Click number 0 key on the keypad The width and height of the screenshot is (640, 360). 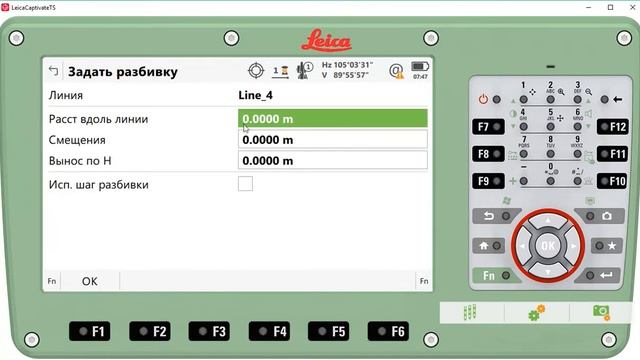551,181
